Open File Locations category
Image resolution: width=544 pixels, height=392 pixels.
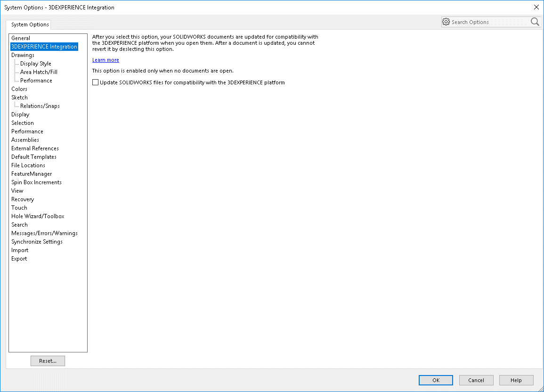coord(28,165)
